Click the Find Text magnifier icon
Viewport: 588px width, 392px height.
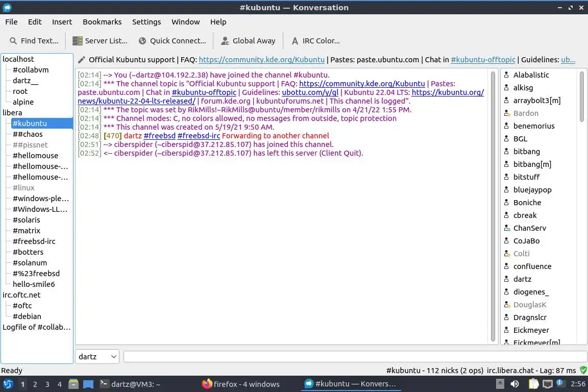click(13, 41)
